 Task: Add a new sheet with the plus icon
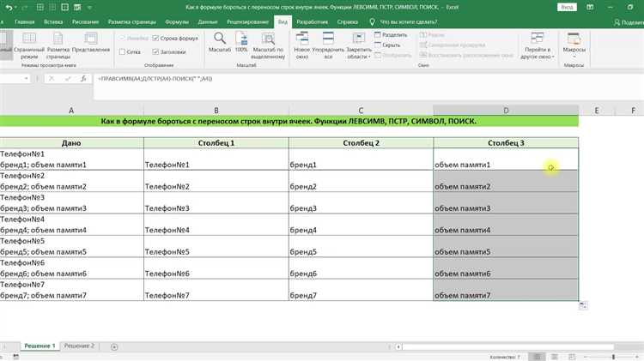pos(114,347)
